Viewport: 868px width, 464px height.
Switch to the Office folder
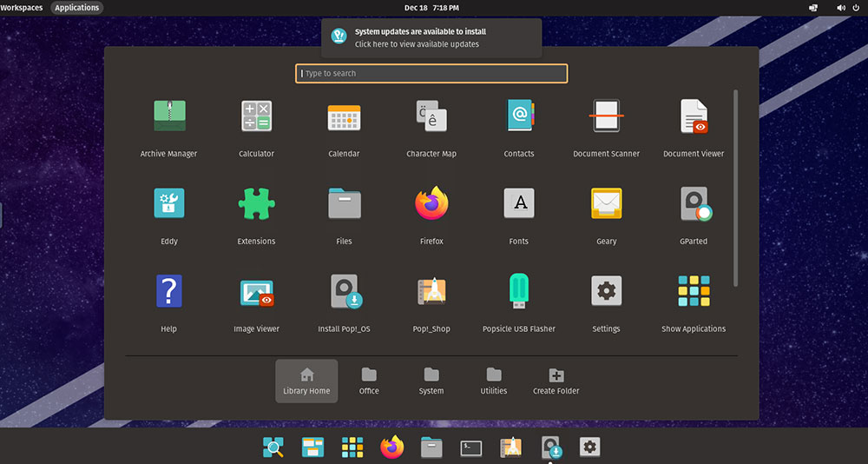[369, 381]
